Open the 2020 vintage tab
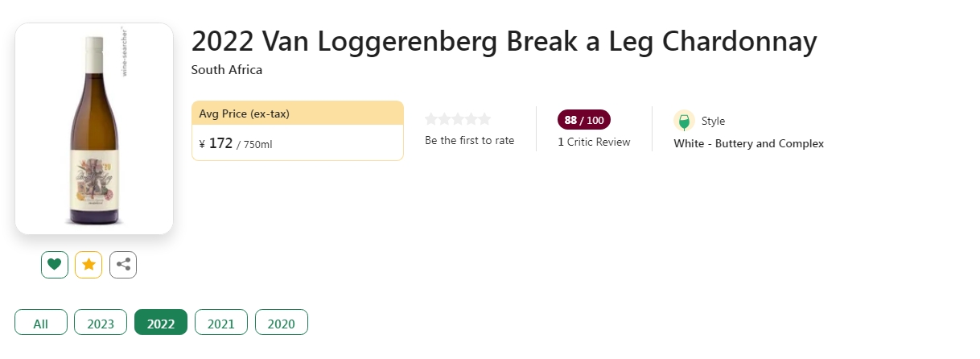This screenshot has height=359, width=980. pos(282,324)
